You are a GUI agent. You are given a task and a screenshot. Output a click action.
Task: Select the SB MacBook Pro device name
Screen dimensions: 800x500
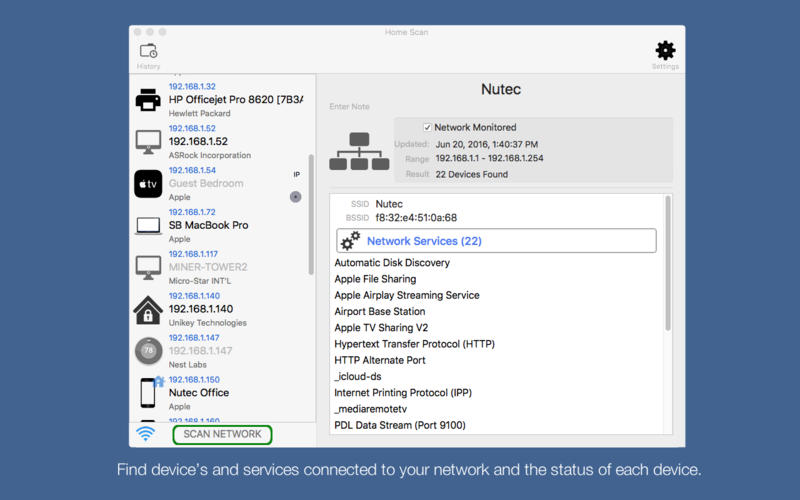point(209,225)
